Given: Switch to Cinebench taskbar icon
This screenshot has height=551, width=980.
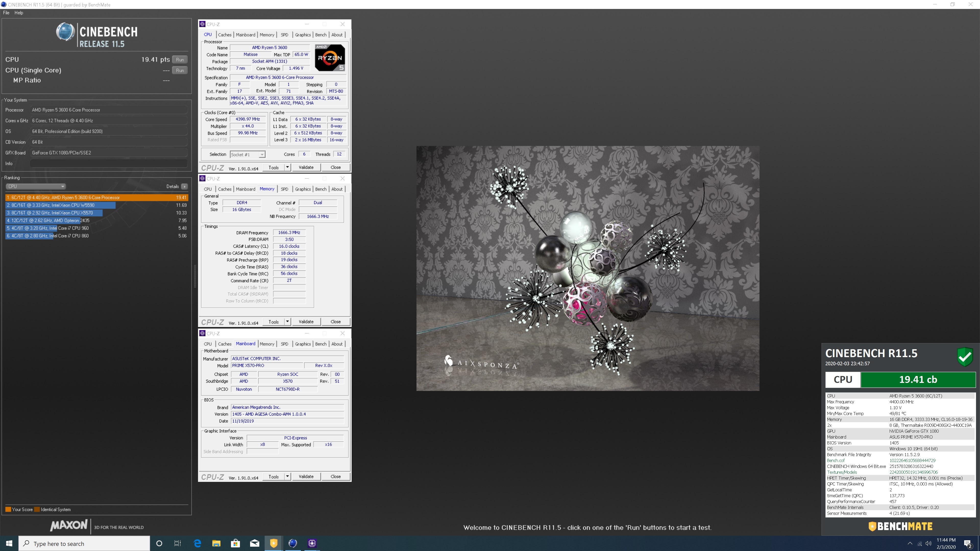Looking at the screenshot, I should tap(292, 543).
